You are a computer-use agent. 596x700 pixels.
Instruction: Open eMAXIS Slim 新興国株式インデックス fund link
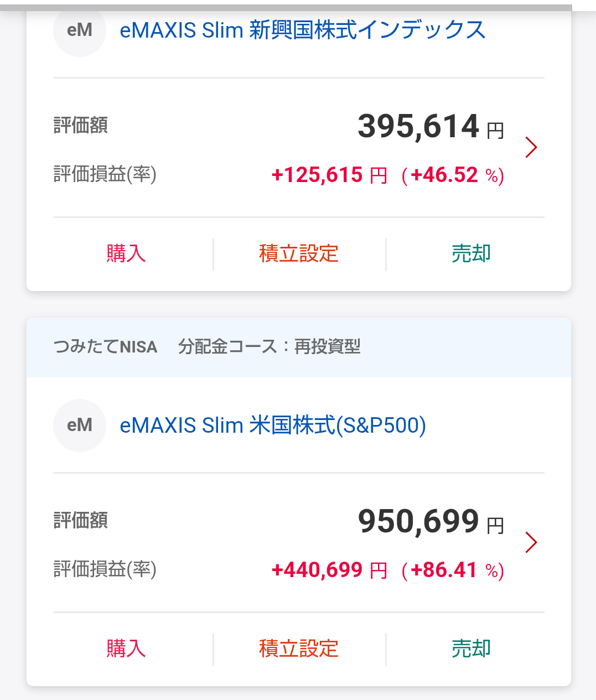[x=303, y=30]
